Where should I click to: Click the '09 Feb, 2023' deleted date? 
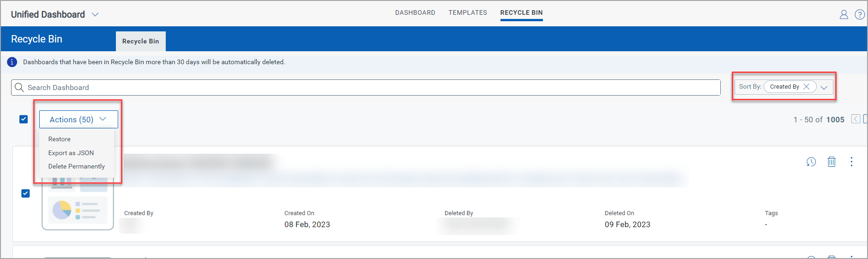click(x=627, y=224)
